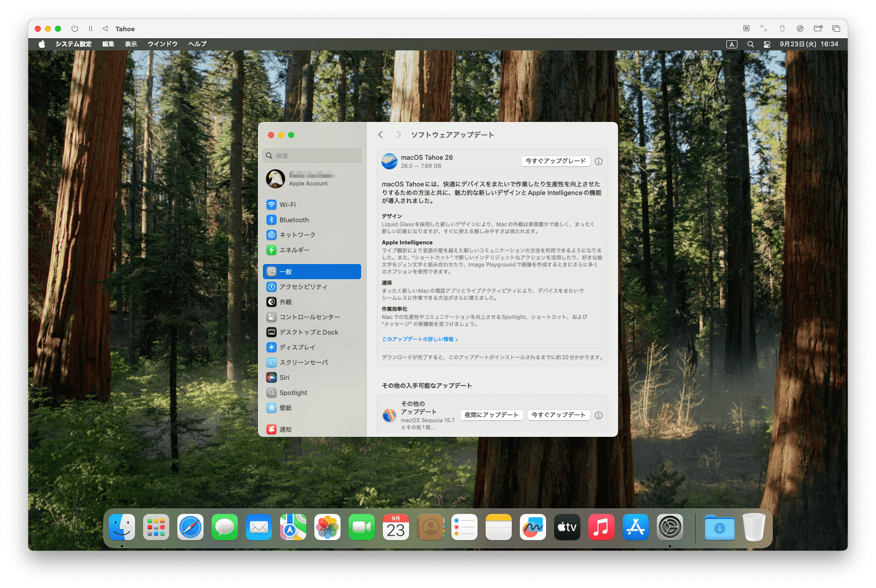Click 今すぐアップデート button

(x=559, y=415)
